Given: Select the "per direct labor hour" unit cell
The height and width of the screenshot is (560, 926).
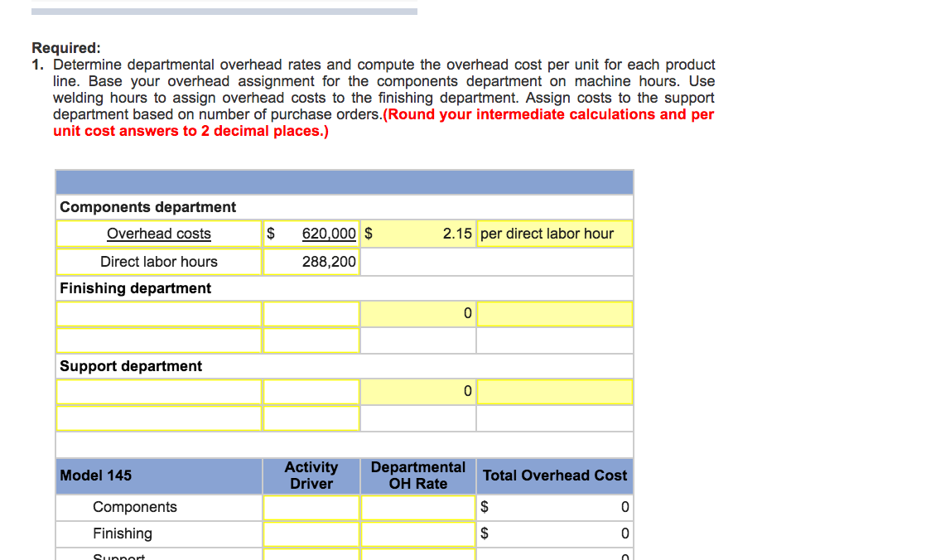Looking at the screenshot, I should coord(554,234).
